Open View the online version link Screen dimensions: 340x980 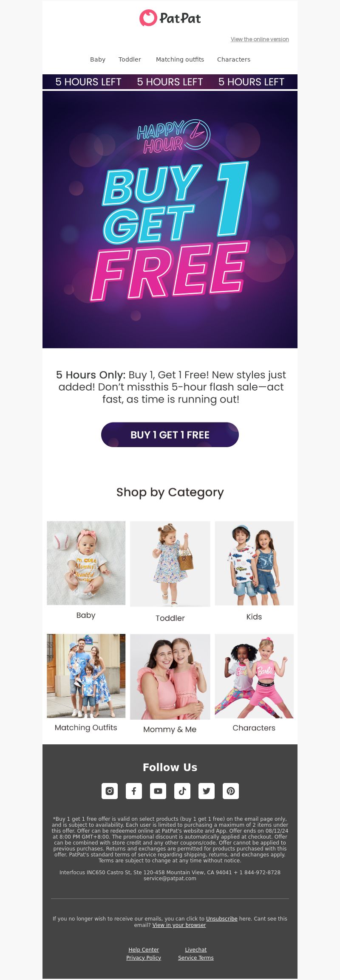coord(260,39)
